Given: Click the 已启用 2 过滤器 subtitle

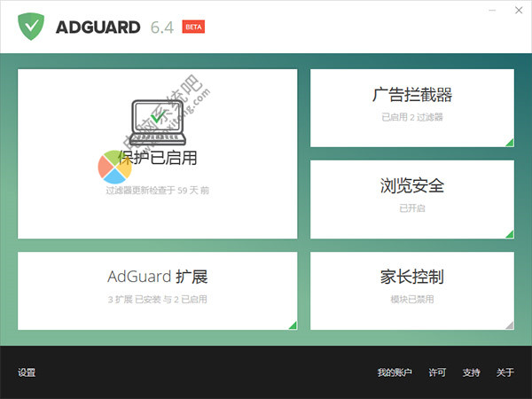Looking at the screenshot, I should coord(412,117).
